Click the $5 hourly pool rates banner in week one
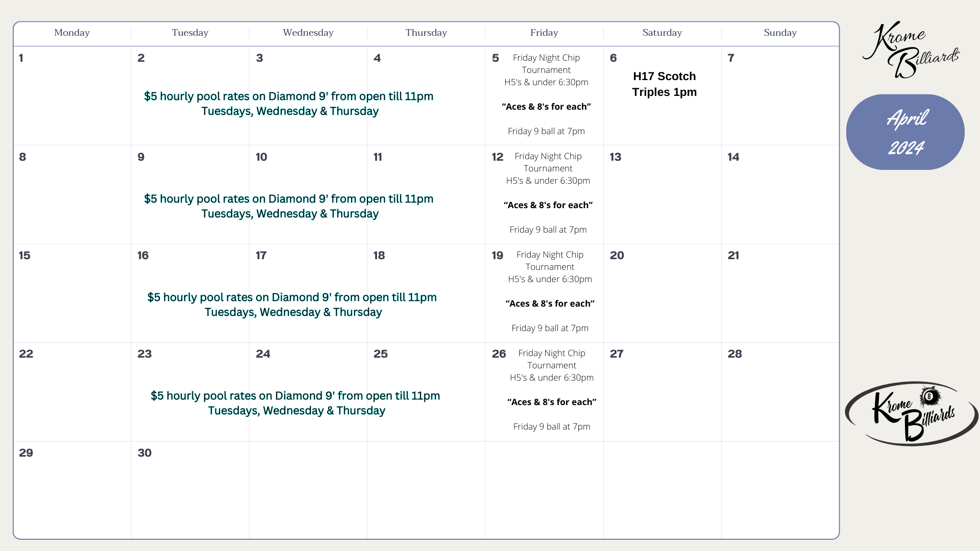The image size is (980, 551). click(289, 103)
